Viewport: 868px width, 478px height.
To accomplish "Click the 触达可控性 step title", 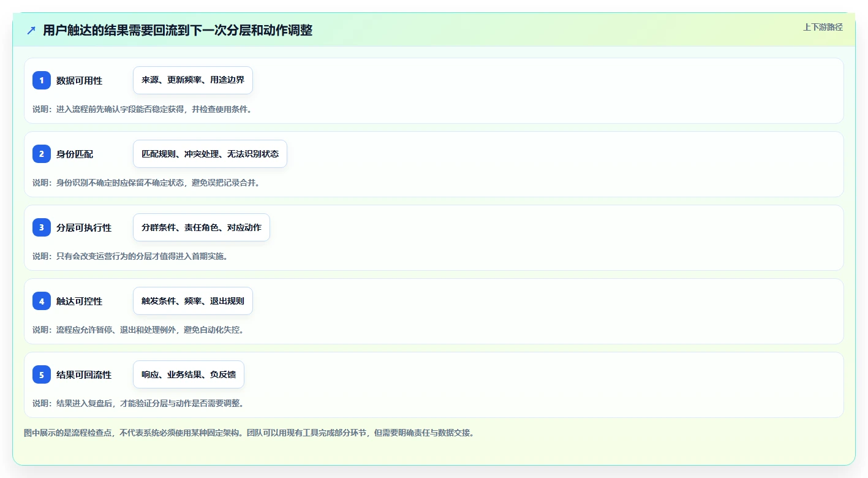I will tap(79, 301).
